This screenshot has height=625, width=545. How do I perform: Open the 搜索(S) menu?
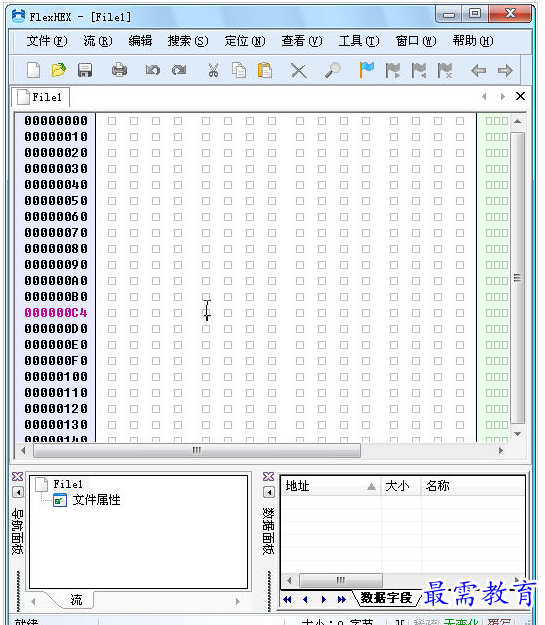pyautogui.click(x=188, y=41)
